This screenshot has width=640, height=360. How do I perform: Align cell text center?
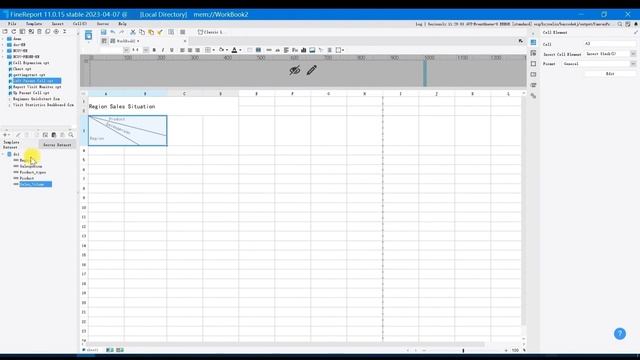coord(190,50)
